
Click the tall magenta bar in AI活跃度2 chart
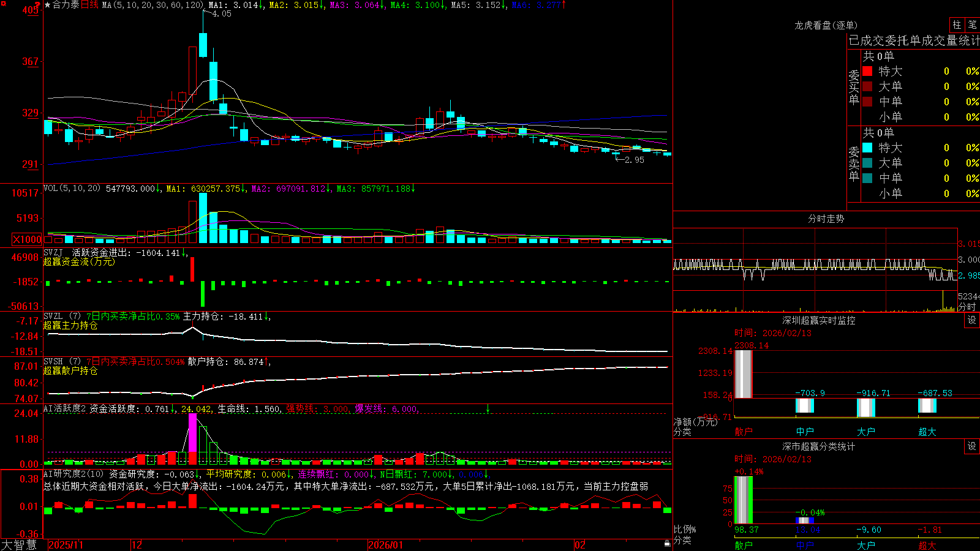[193, 433]
